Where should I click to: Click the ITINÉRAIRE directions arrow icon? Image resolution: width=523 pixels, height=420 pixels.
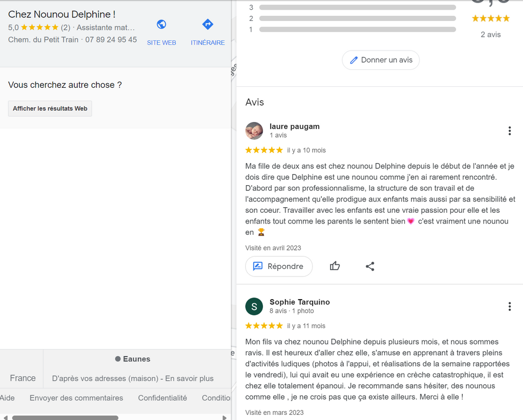pyautogui.click(x=207, y=24)
